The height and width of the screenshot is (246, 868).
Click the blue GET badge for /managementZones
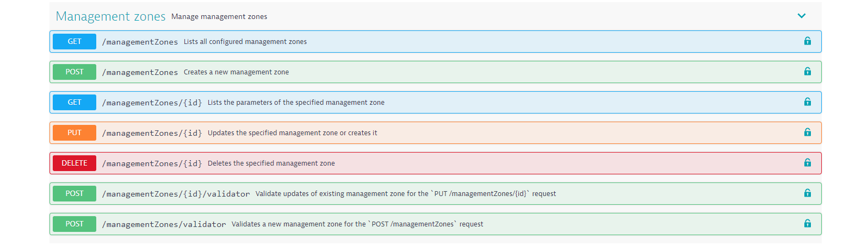[75, 41]
